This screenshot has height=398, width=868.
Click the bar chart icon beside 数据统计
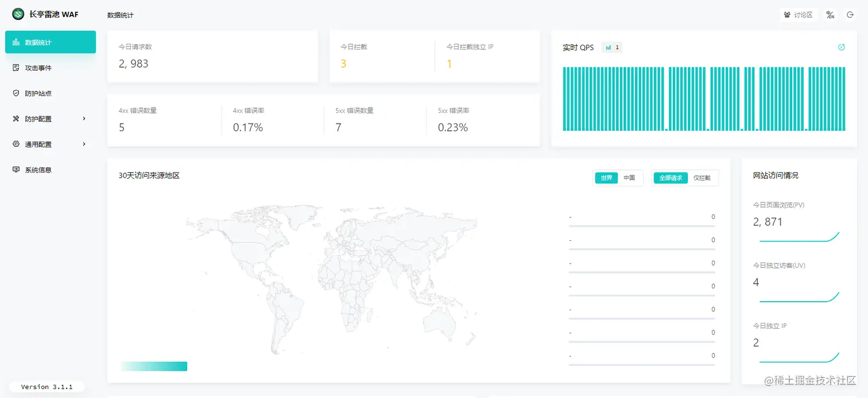pyautogui.click(x=16, y=42)
